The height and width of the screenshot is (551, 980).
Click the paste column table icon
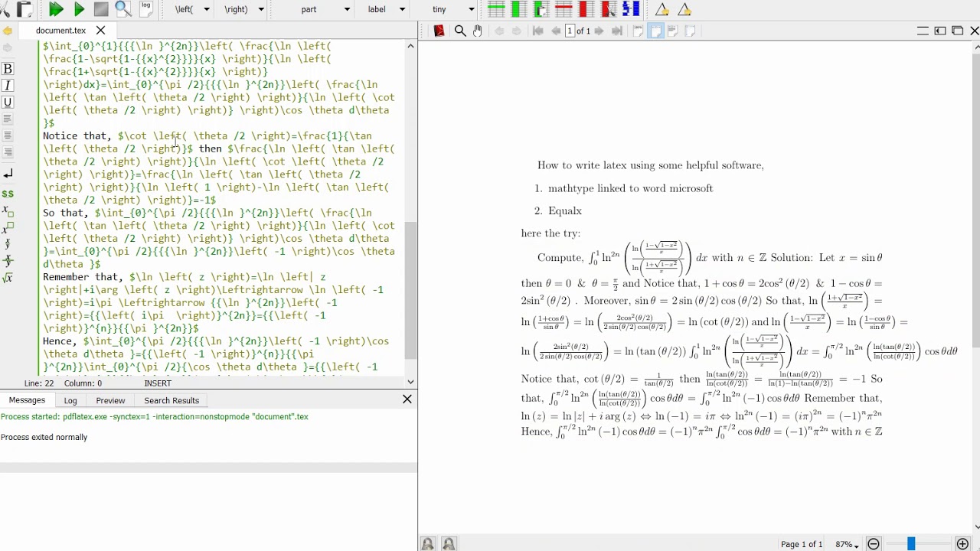point(541,9)
